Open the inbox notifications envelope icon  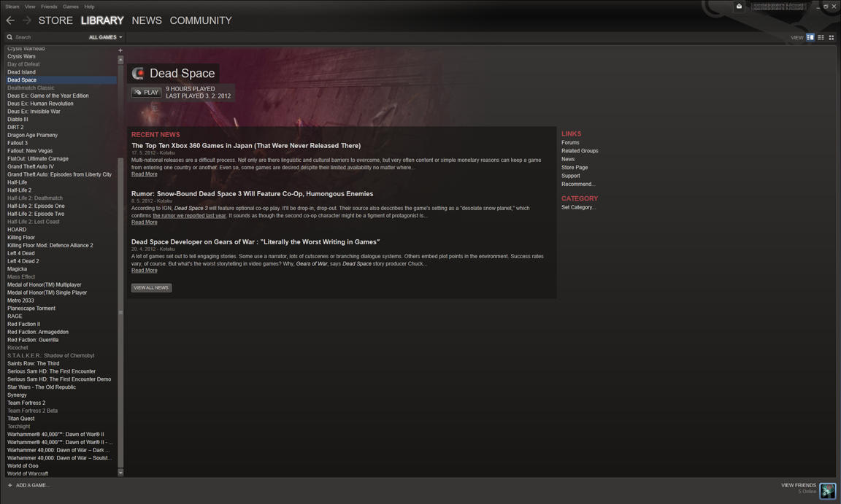[x=739, y=7]
